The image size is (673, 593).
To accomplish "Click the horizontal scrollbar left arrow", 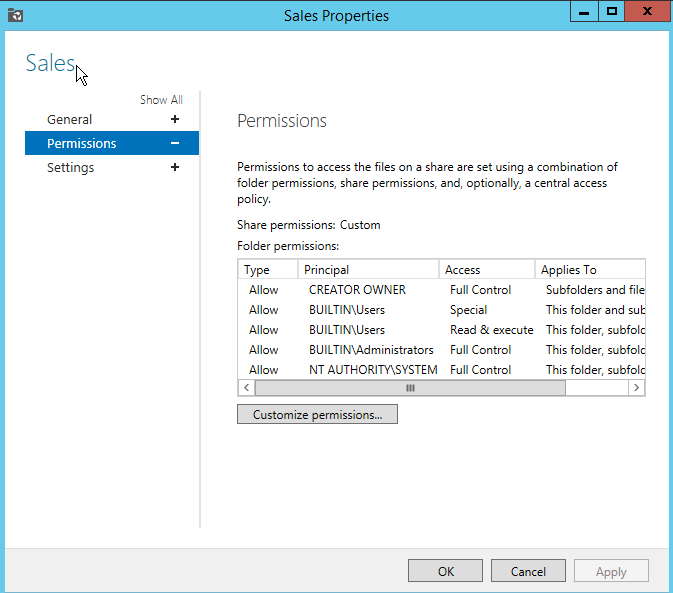I will pyautogui.click(x=246, y=388).
